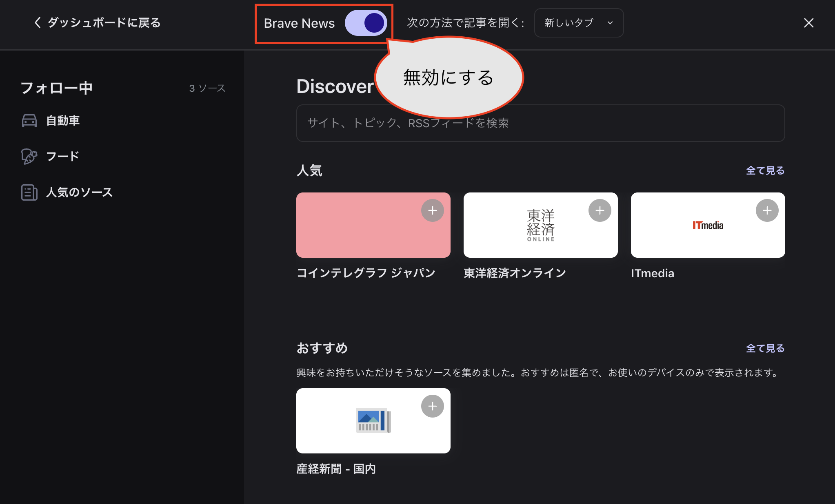Close the Brave News settings panel
The width and height of the screenshot is (835, 504).
(x=808, y=23)
